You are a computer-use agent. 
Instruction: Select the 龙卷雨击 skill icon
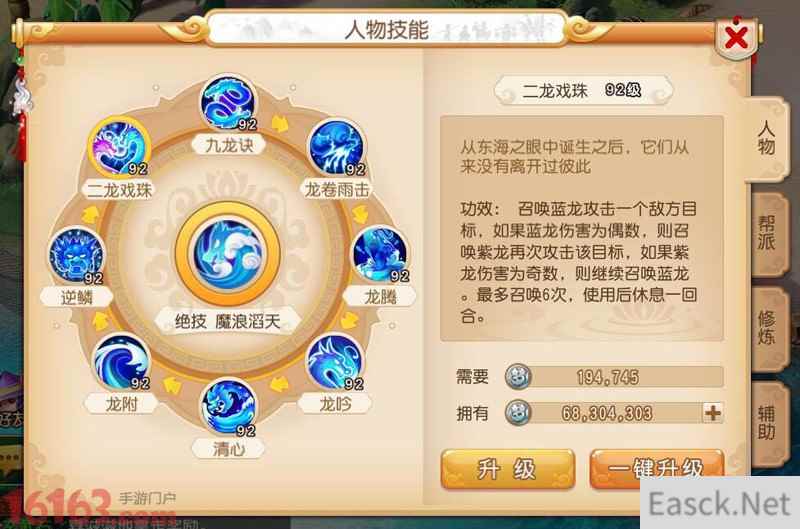(337, 148)
